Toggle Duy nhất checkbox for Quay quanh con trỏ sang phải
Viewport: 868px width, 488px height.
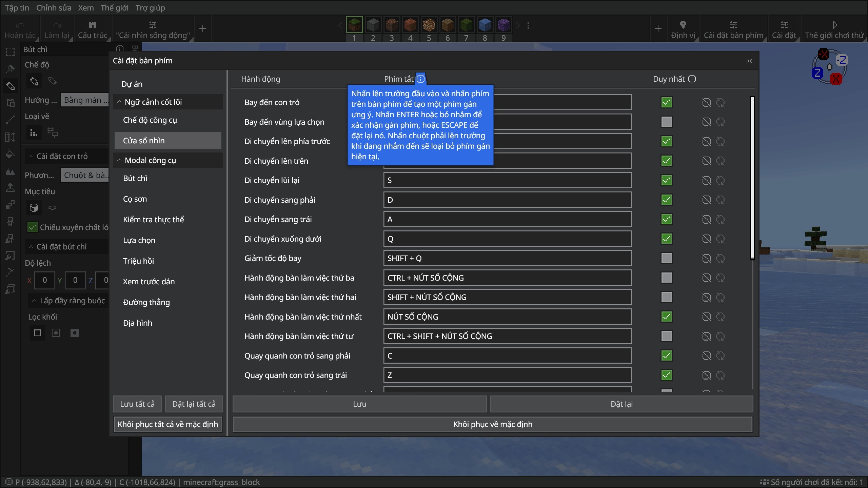(667, 356)
